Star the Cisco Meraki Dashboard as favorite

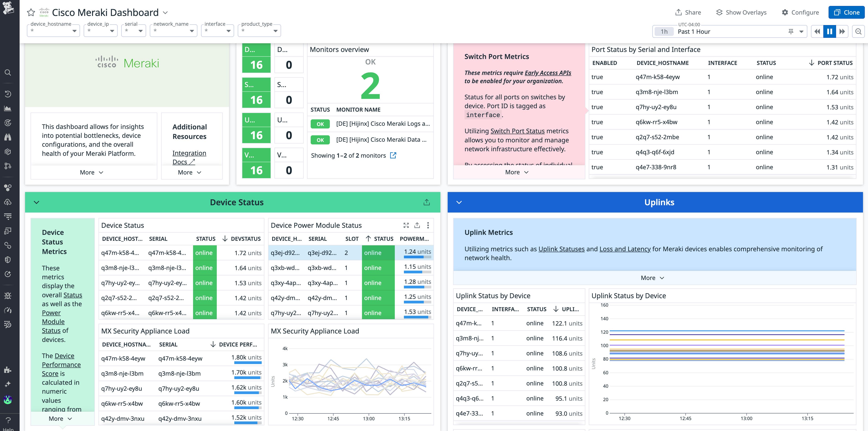coord(31,13)
